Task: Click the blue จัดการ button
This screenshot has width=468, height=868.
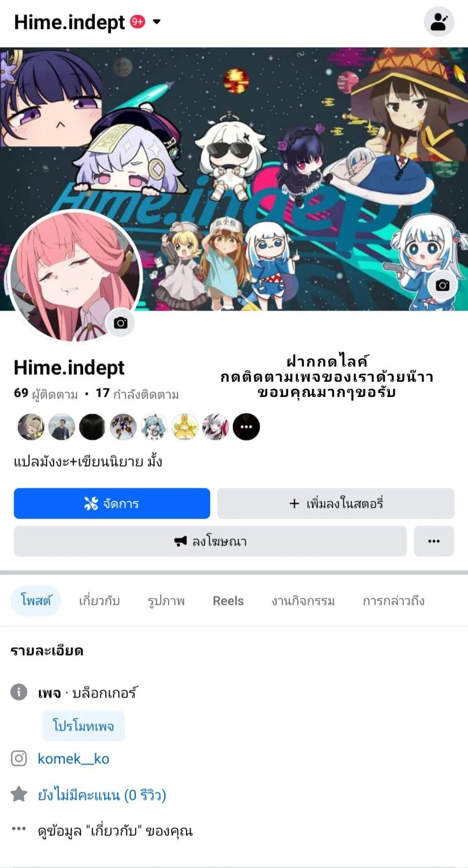Action: point(112,503)
